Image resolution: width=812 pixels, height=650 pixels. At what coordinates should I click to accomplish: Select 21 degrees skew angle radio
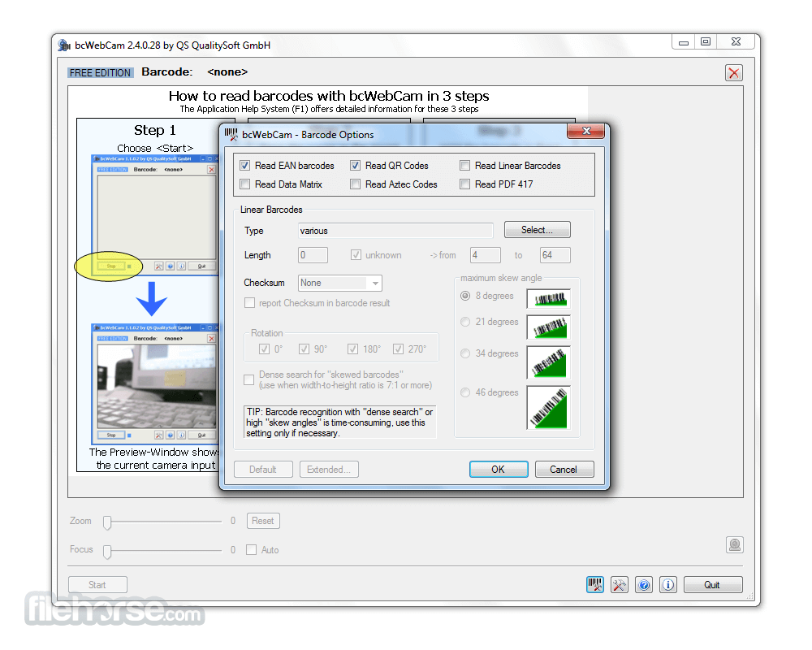click(465, 322)
